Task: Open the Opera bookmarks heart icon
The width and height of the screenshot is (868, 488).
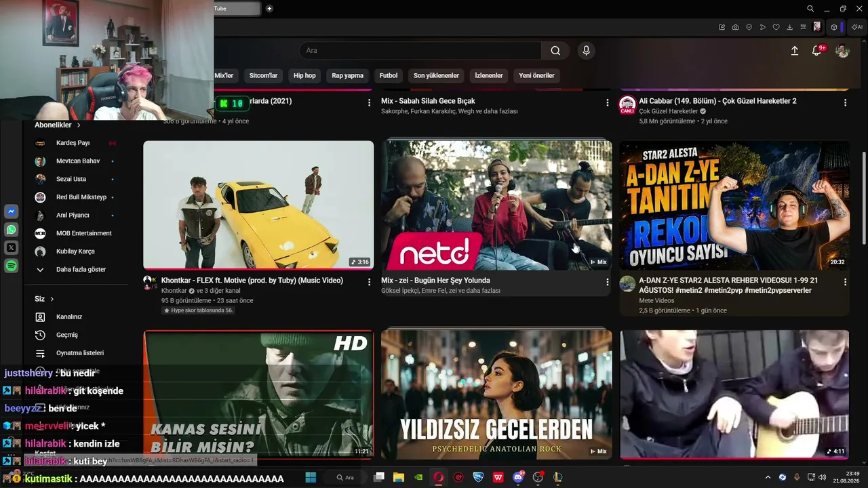Action: coord(776,27)
